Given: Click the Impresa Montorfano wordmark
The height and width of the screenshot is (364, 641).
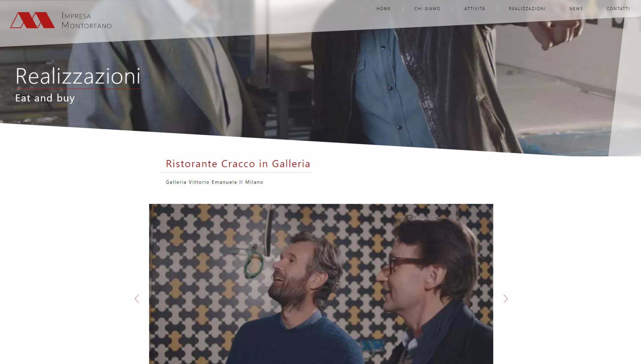Looking at the screenshot, I should click(x=87, y=20).
